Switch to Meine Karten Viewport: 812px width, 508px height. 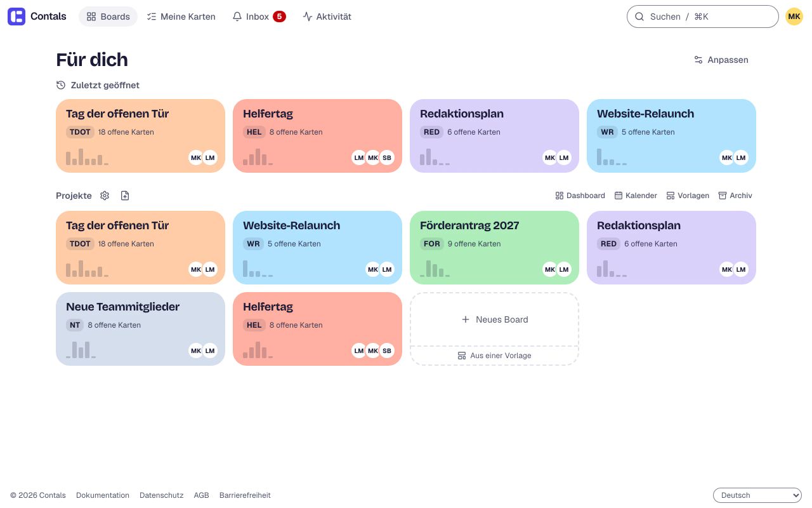pyautogui.click(x=181, y=17)
